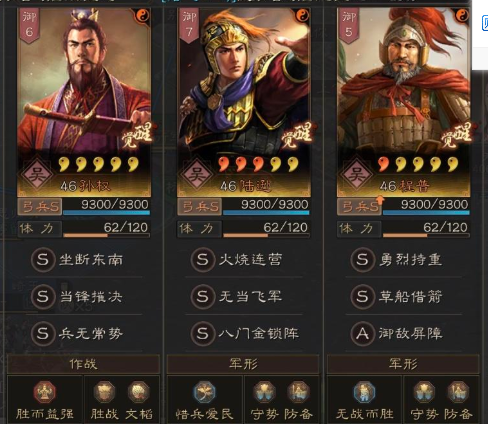Click the 作战 header under 孙权
Image resolution: width=488 pixels, height=424 pixels.
pyautogui.click(x=83, y=364)
